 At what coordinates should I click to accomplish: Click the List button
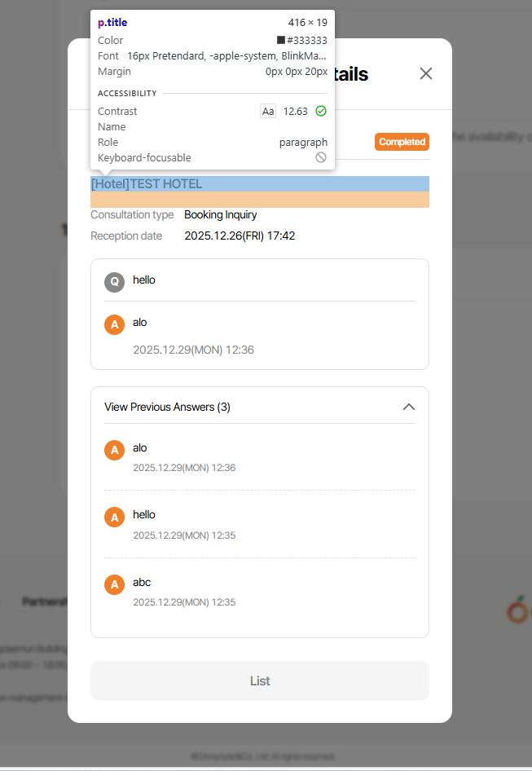tap(260, 681)
